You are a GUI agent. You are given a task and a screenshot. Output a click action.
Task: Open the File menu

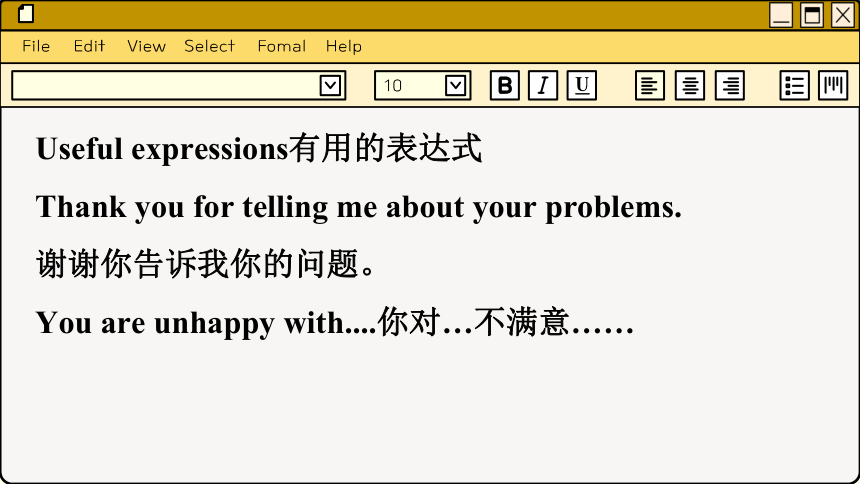[x=36, y=46]
